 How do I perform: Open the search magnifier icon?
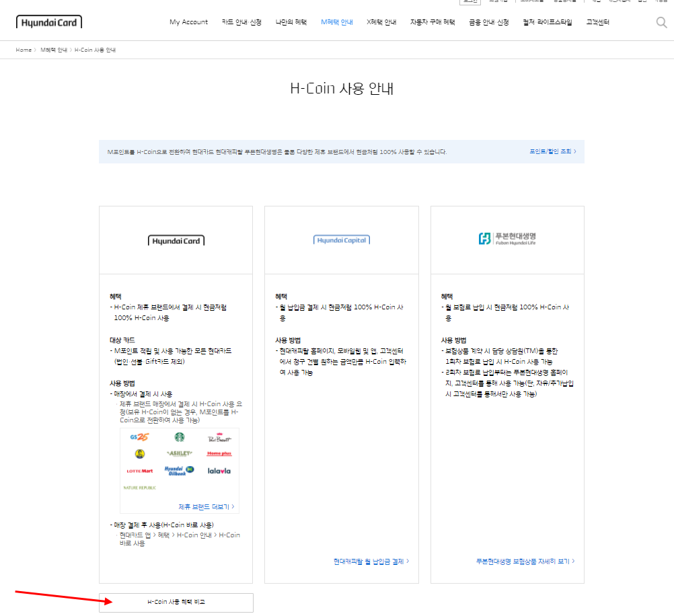click(661, 22)
